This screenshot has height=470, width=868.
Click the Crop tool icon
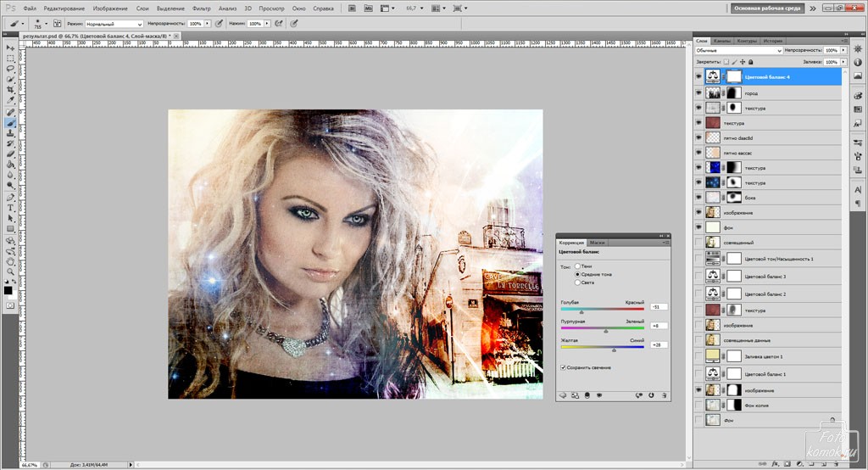[11, 90]
